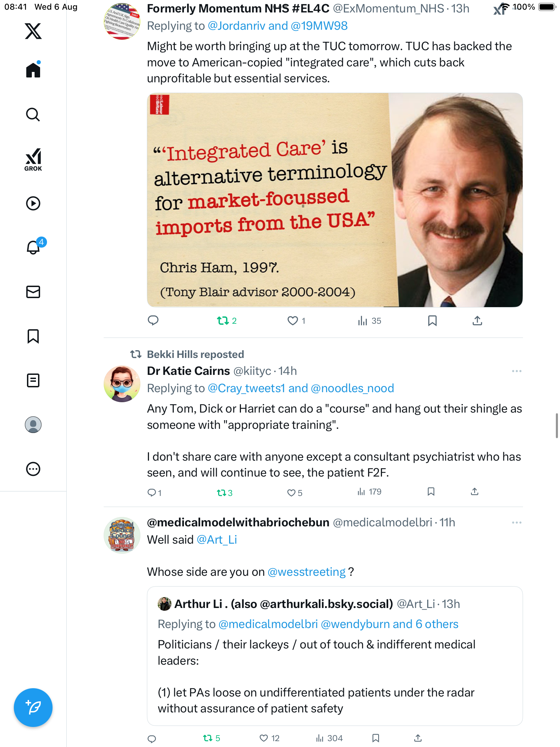Click the page scrollbar on right edge
Image resolution: width=560 pixels, height=747 pixels.
(557, 425)
